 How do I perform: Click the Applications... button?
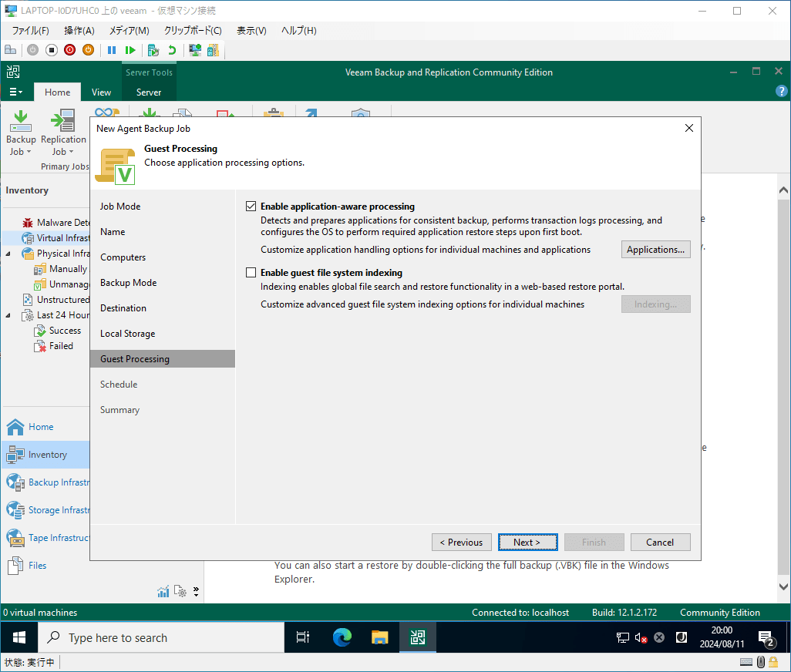coord(655,250)
